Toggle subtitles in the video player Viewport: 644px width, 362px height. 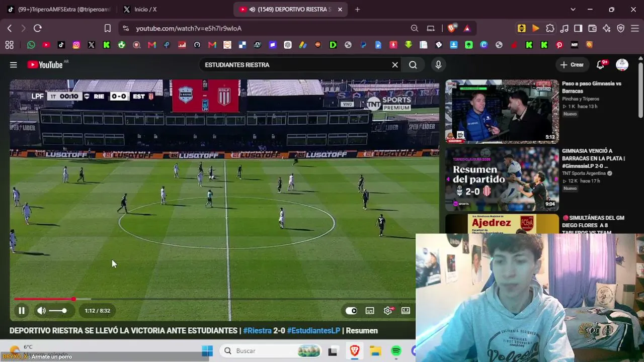370,311
